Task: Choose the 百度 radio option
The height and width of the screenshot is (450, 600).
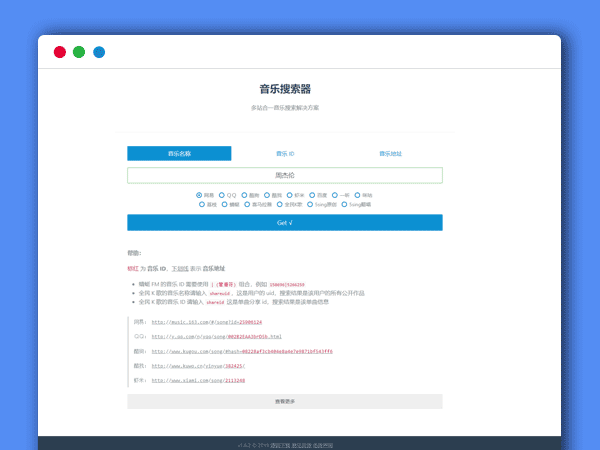Action: (x=312, y=194)
